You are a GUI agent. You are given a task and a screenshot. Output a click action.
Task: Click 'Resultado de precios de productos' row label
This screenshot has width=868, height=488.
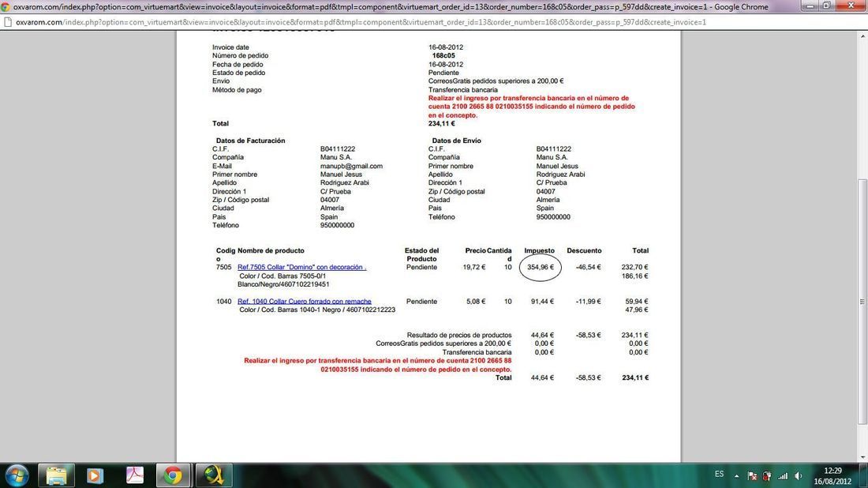[x=459, y=335]
